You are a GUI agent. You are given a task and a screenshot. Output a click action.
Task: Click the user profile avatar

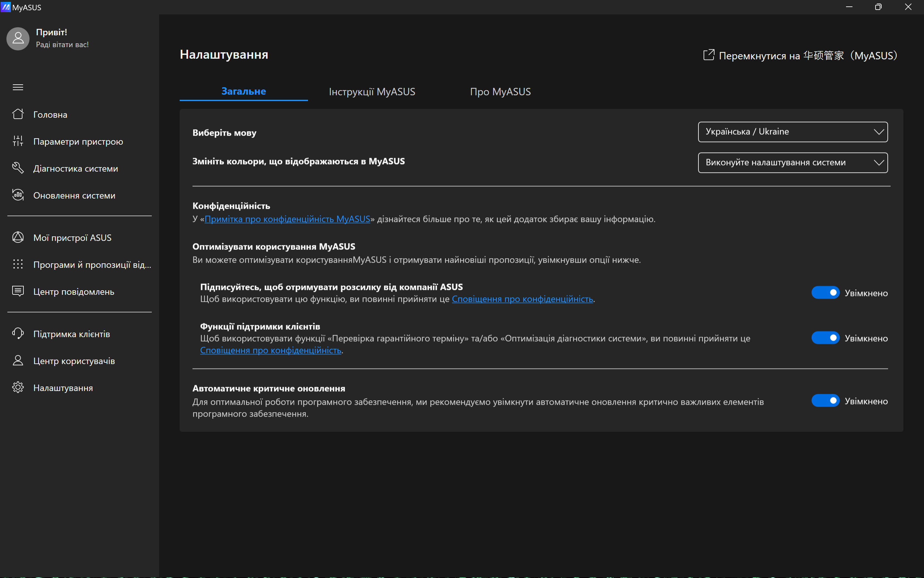point(18,38)
